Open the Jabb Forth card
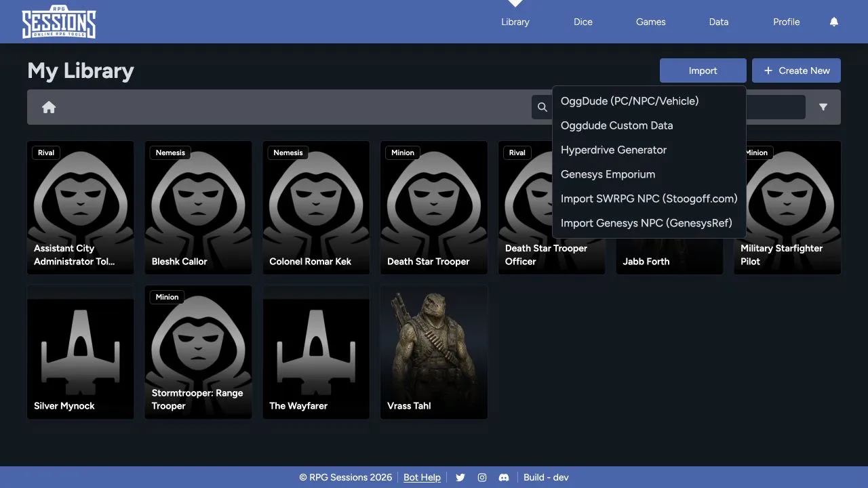This screenshot has height=488, width=868. pyautogui.click(x=669, y=256)
